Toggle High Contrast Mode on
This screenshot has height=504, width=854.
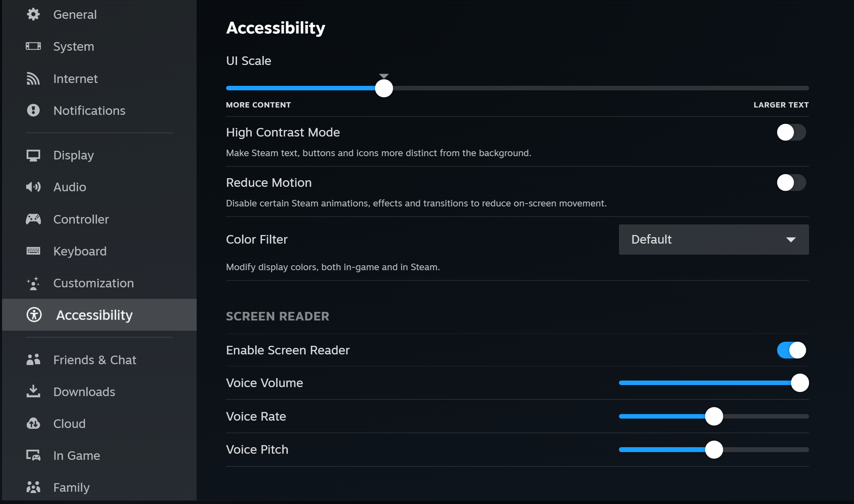(791, 132)
